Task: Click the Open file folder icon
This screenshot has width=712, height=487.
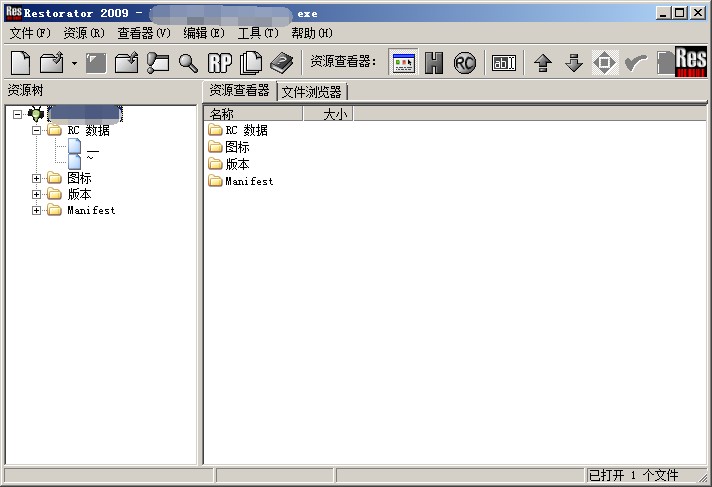Action: pyautogui.click(x=52, y=63)
